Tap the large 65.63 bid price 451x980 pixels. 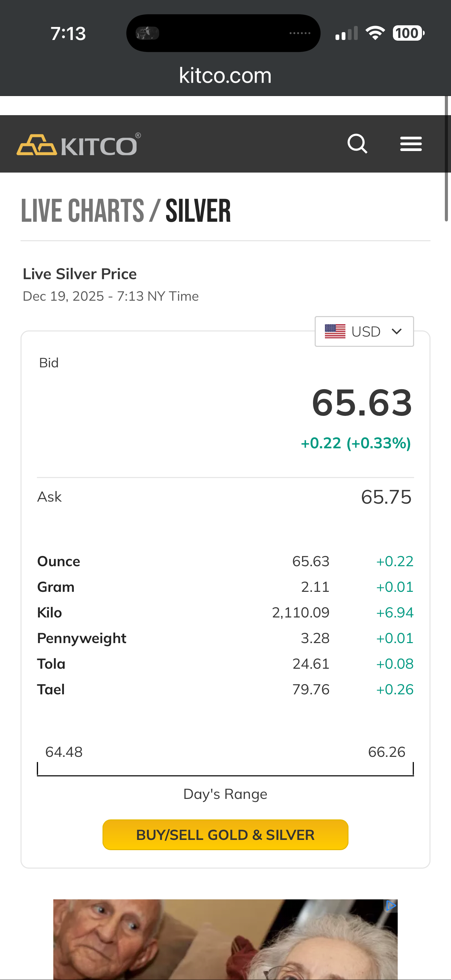point(361,403)
